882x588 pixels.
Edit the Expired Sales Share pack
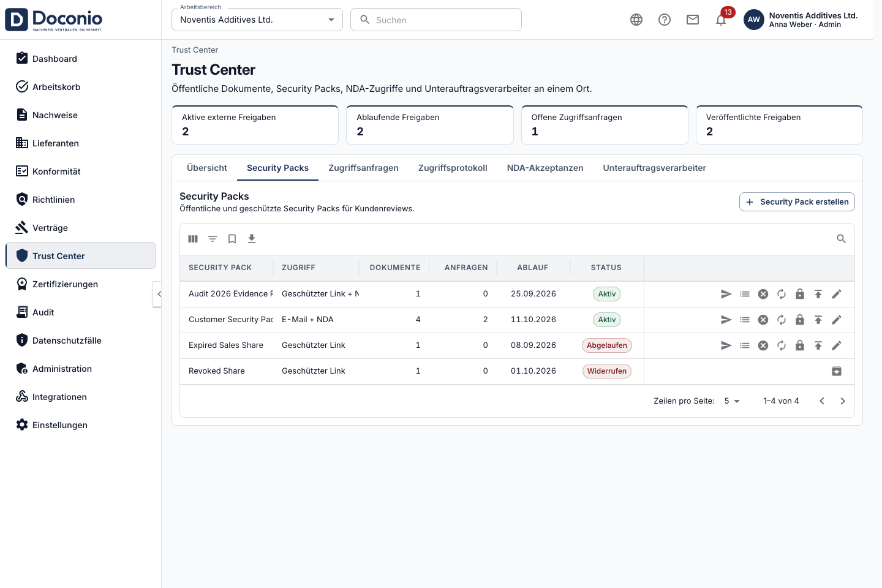click(837, 345)
